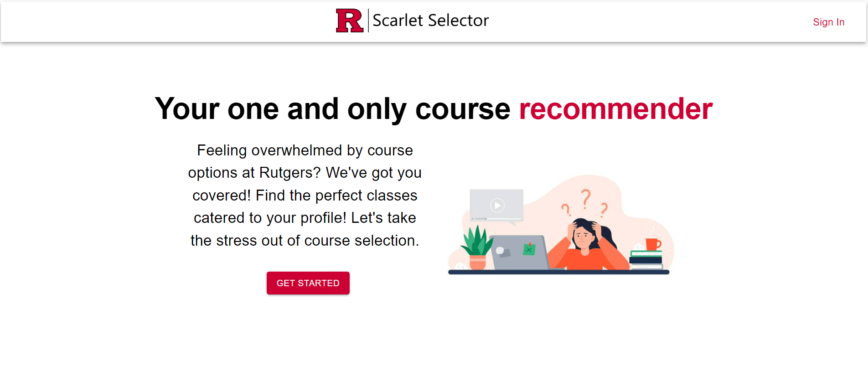Click the desk illustration graphic
The height and width of the screenshot is (381, 868).
tap(558, 272)
